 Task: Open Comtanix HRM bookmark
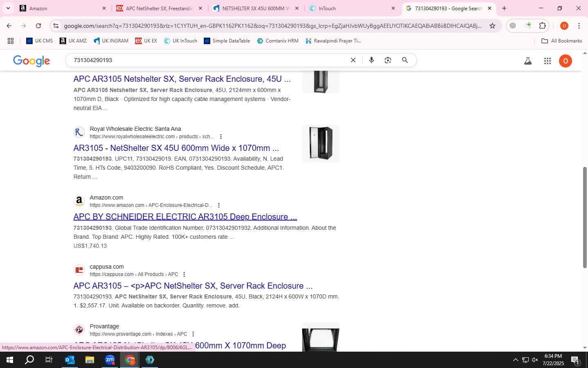278,41
